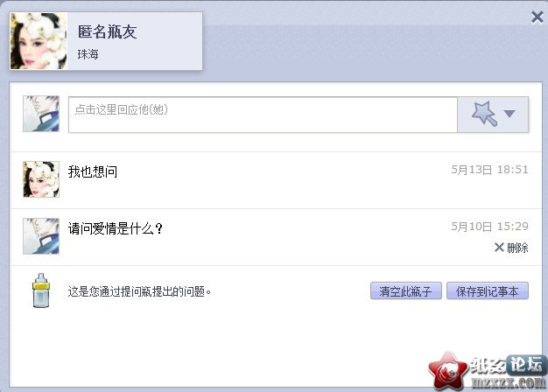Viewport: 548px width, 392px height.
Task: Click the avatar beside 我也想问
Action: 41,179
